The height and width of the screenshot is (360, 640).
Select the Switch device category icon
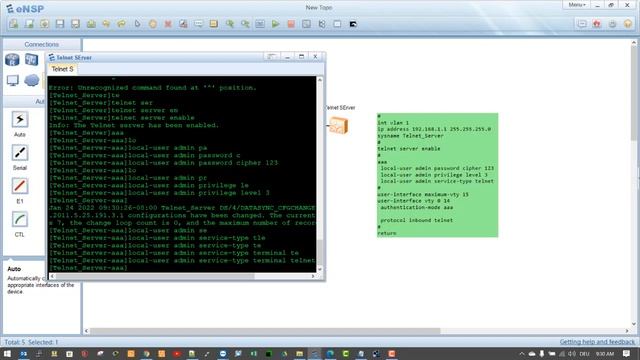point(31,60)
